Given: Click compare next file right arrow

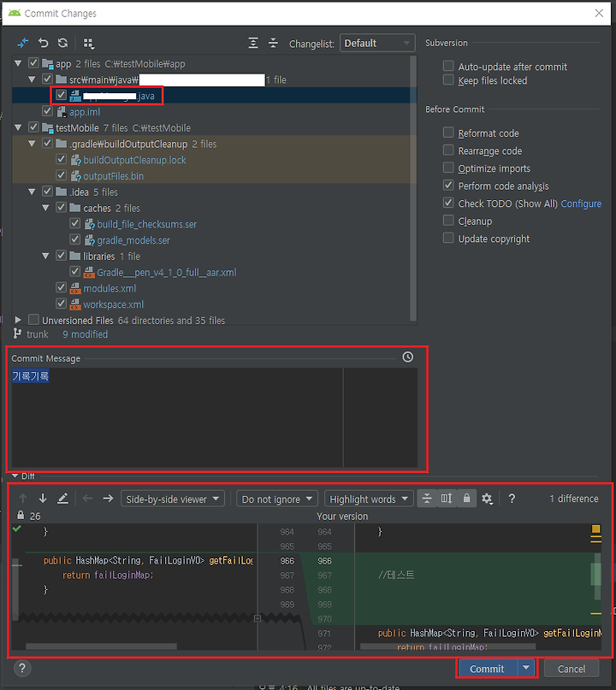Looking at the screenshot, I should click(x=108, y=498).
